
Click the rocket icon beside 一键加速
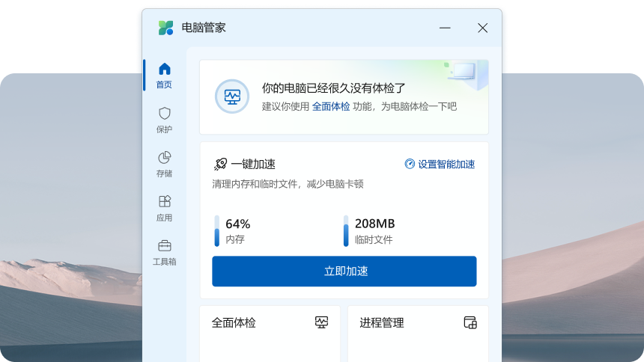(x=221, y=165)
